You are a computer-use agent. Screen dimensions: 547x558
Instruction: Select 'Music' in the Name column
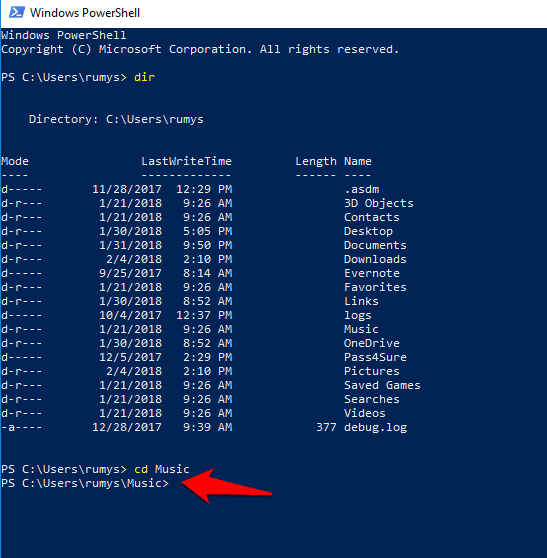coord(361,329)
